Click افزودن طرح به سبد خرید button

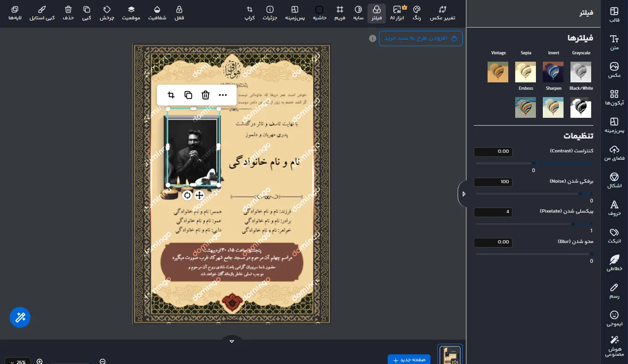(x=421, y=38)
